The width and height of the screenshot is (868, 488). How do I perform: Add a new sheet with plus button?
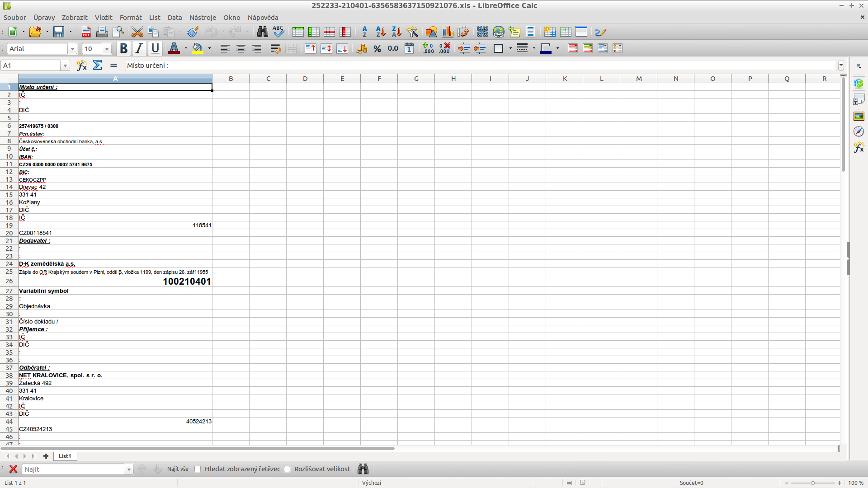(x=46, y=456)
